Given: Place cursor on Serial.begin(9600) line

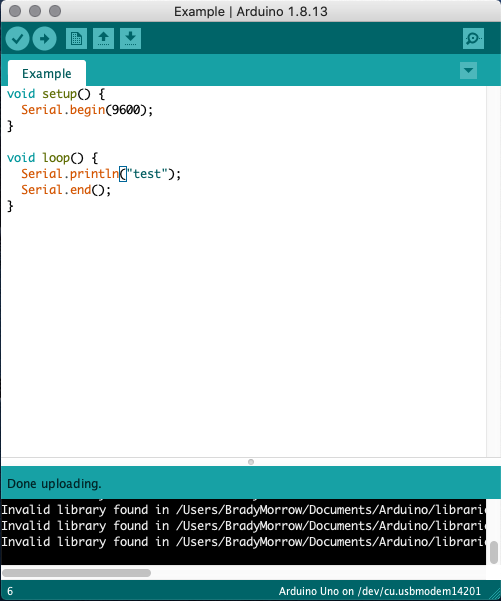Looking at the screenshot, I should [87, 110].
